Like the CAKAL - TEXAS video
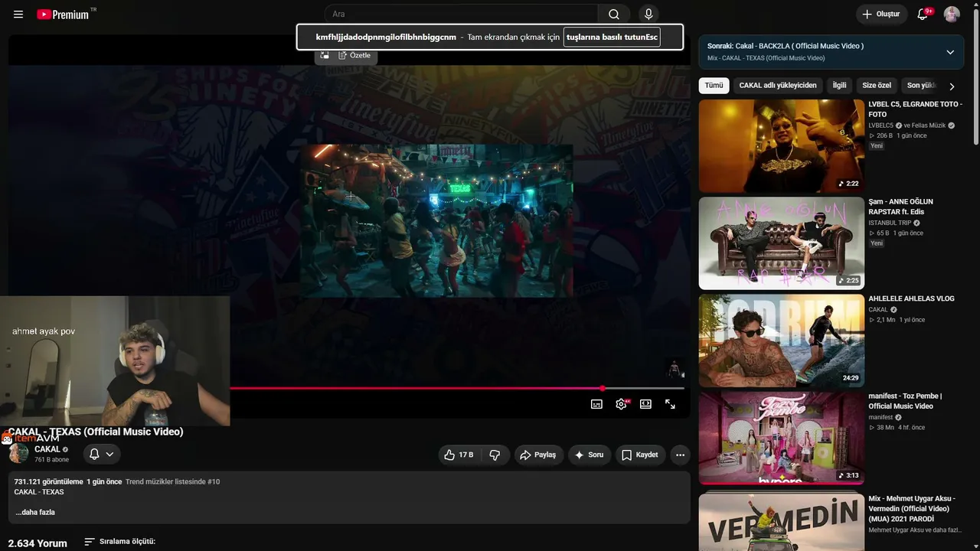The width and height of the screenshot is (980, 551). click(x=459, y=455)
